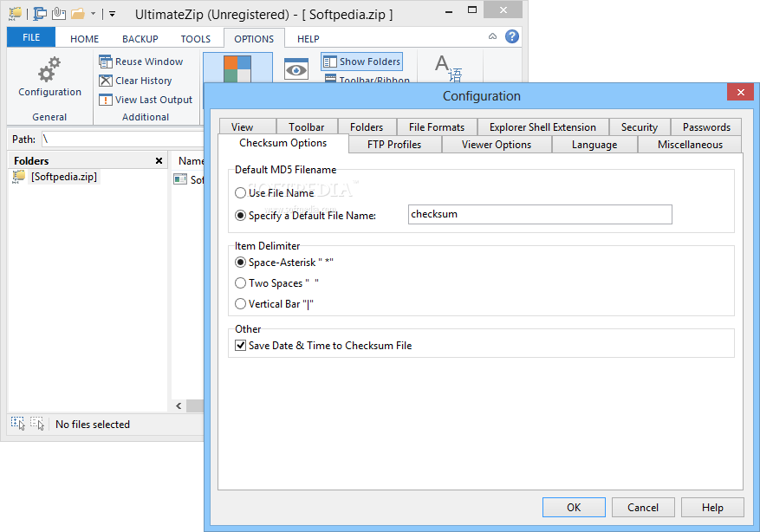The image size is (760, 532).
Task: Close the Folders panel with X
Action: point(159,161)
